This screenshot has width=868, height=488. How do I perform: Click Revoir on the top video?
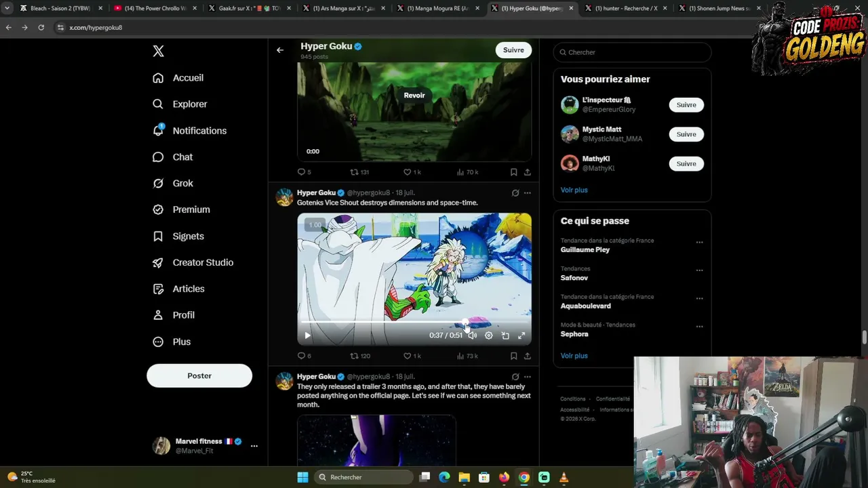(x=414, y=96)
